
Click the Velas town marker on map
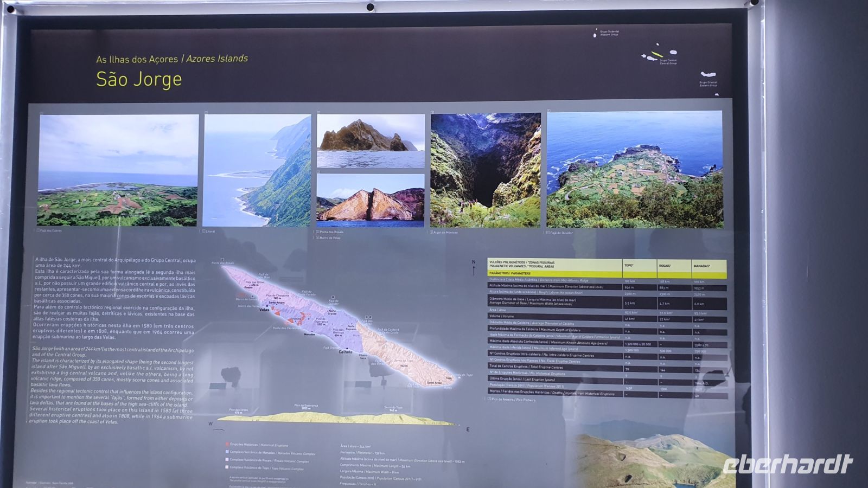pos(264,310)
